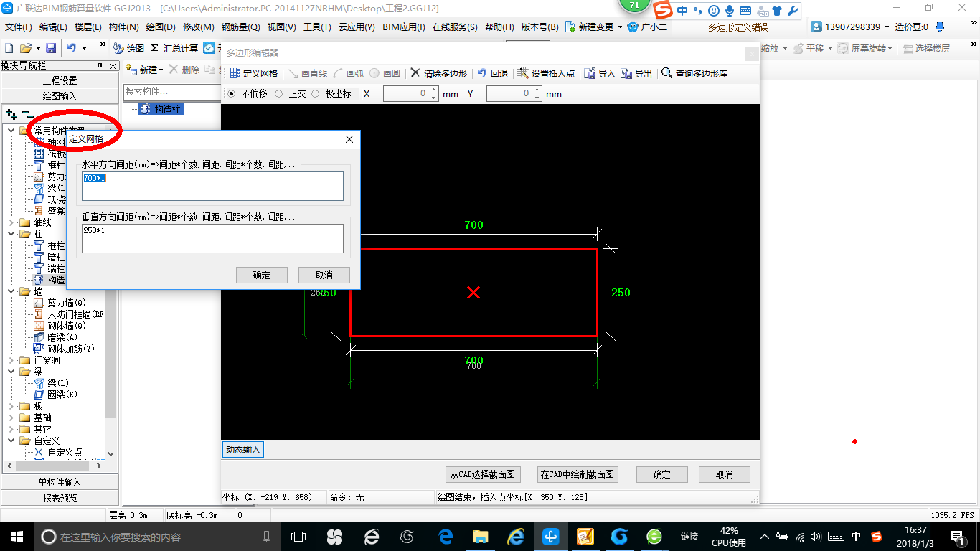Click 确定 at bottom of polygon editor
Viewport: 980px width, 551px height.
tap(662, 474)
